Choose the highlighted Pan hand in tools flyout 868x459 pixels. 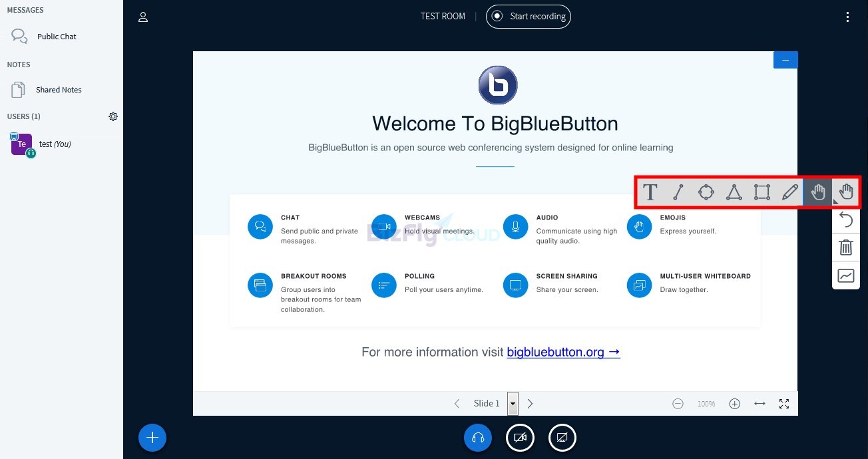(x=818, y=192)
